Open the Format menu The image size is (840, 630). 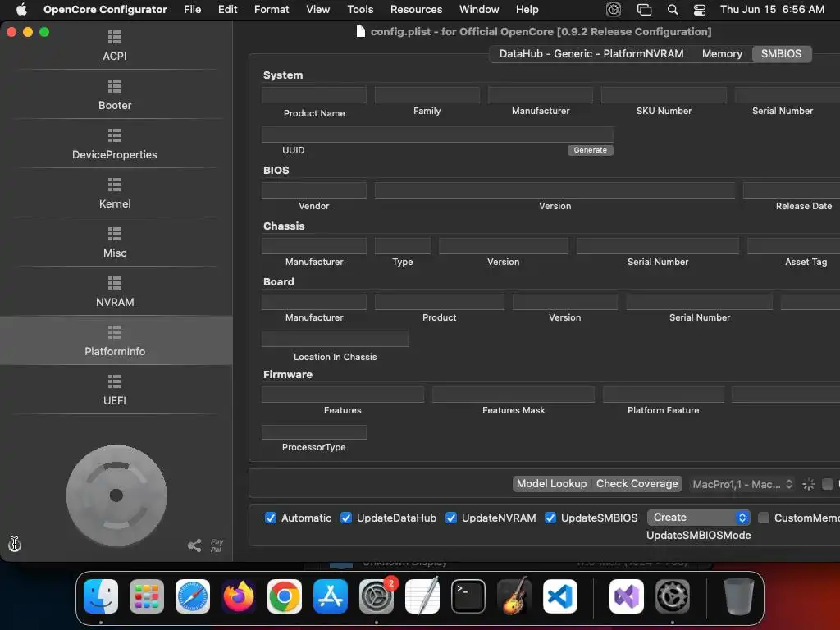point(272,10)
